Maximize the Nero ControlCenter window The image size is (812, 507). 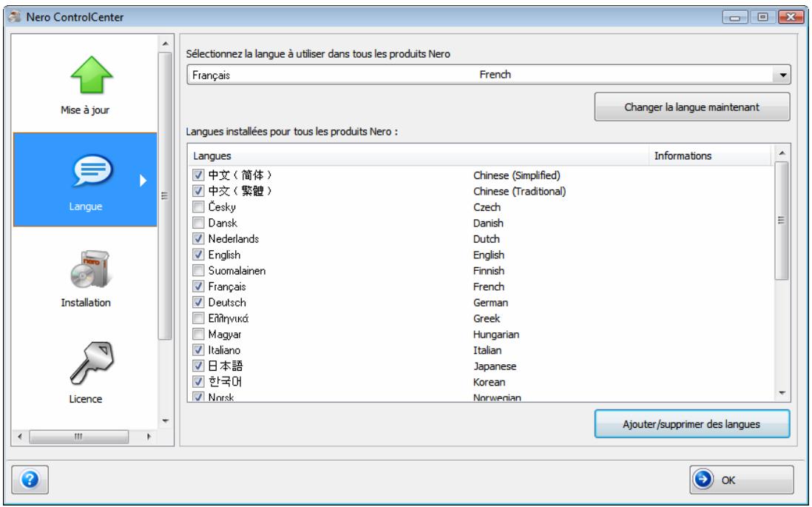[762, 17]
